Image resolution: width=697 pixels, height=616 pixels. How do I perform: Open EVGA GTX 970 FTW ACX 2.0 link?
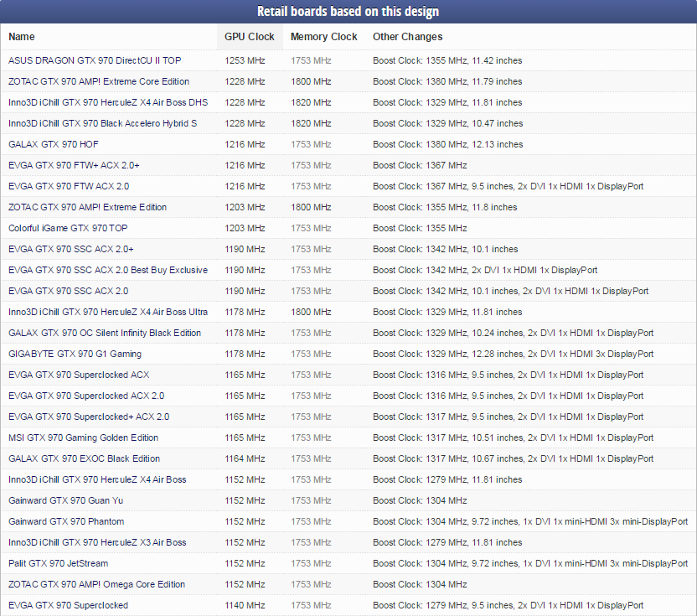69,186
